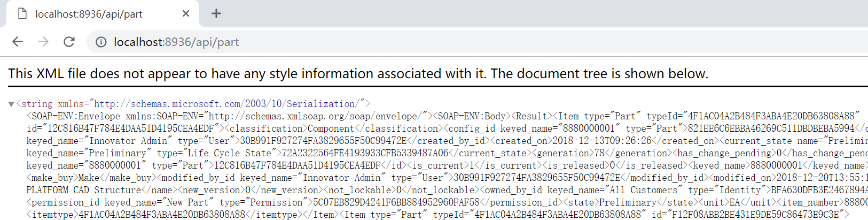Click the itemtype value 4F1AC04A2B484F3ABA4E20DB63808A88
Viewport: 868px width, 220px height.
(x=162, y=215)
